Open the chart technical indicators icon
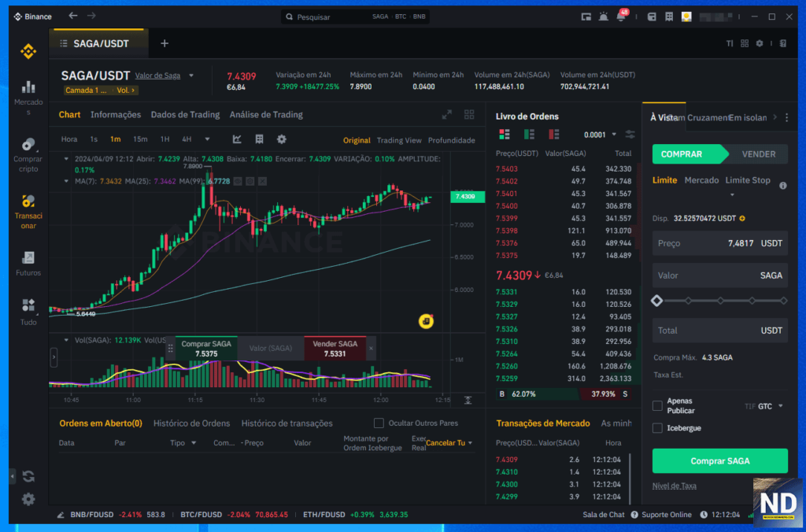Image resolution: width=806 pixels, height=532 pixels. (237, 139)
